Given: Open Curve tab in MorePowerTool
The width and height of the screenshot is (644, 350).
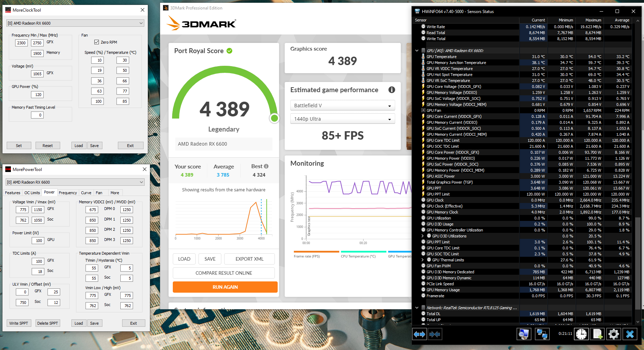Looking at the screenshot, I should click(x=86, y=193).
